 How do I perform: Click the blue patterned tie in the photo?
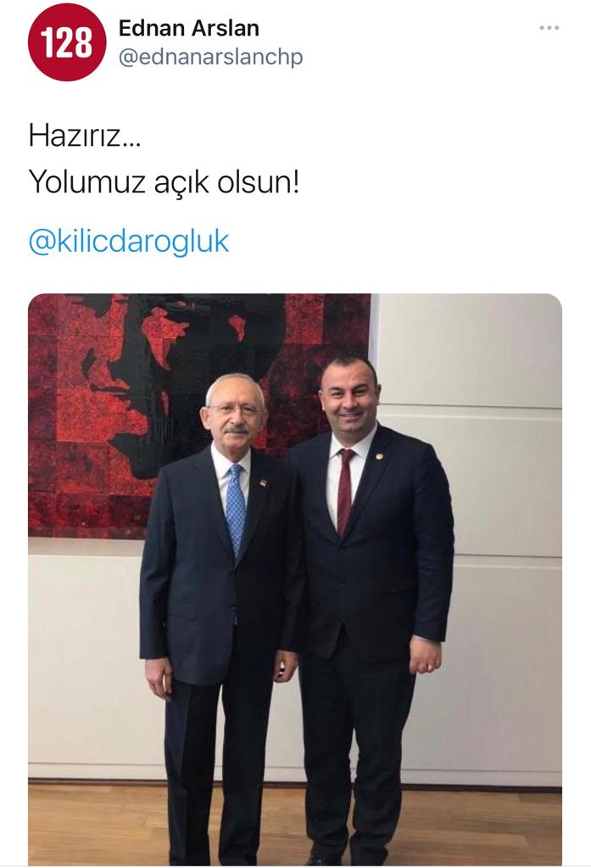click(237, 509)
